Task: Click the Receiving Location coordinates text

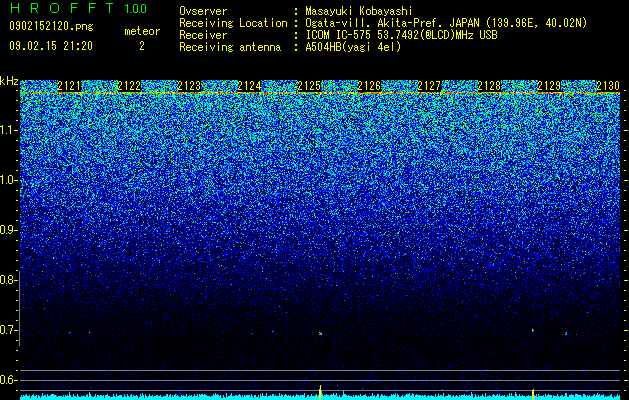Action: click(446, 23)
